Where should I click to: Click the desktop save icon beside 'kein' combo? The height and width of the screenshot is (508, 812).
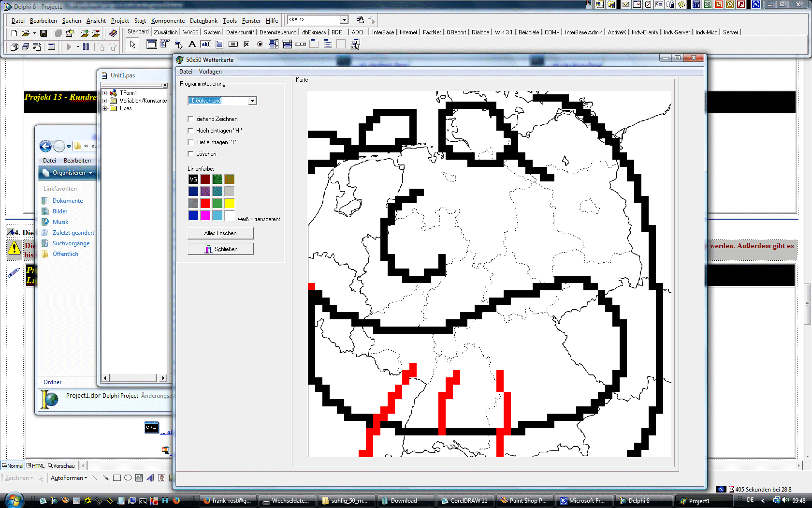360,20
